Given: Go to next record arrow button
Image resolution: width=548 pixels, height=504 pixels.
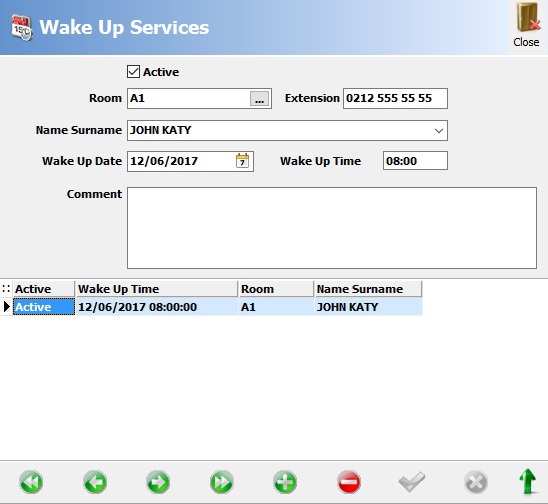Looking at the screenshot, I should click(158, 482).
